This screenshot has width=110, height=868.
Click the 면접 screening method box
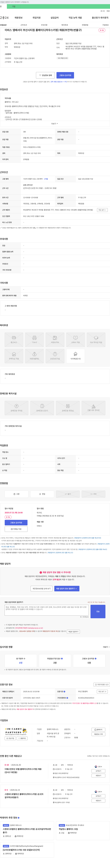42,494
